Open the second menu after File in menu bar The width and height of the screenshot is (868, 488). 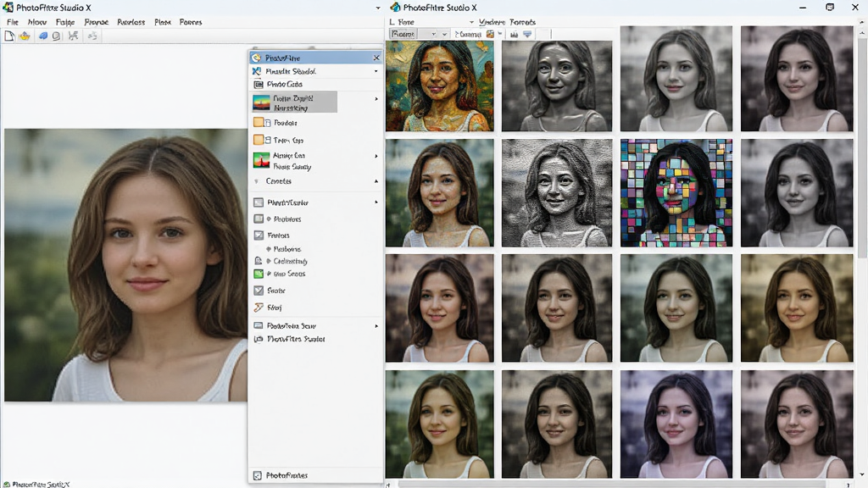click(x=37, y=22)
